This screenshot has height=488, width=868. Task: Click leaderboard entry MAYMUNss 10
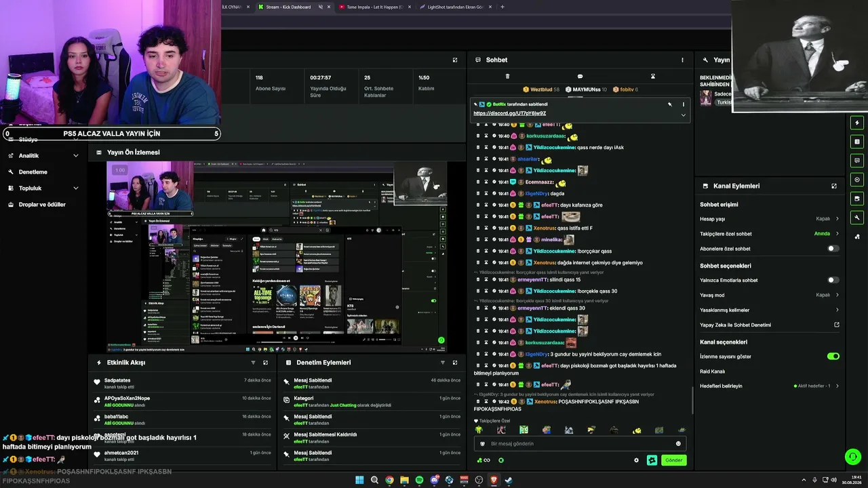(586, 89)
